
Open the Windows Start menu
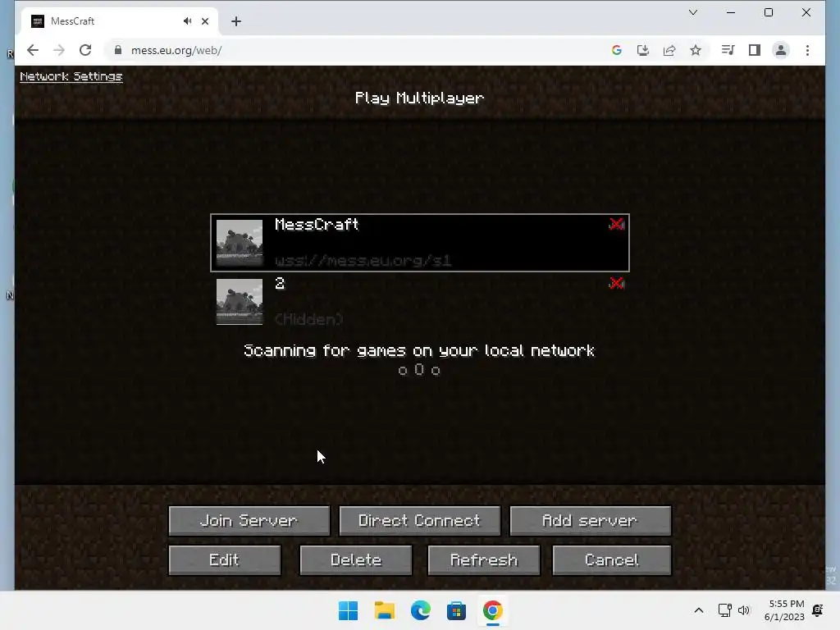[x=348, y=610]
